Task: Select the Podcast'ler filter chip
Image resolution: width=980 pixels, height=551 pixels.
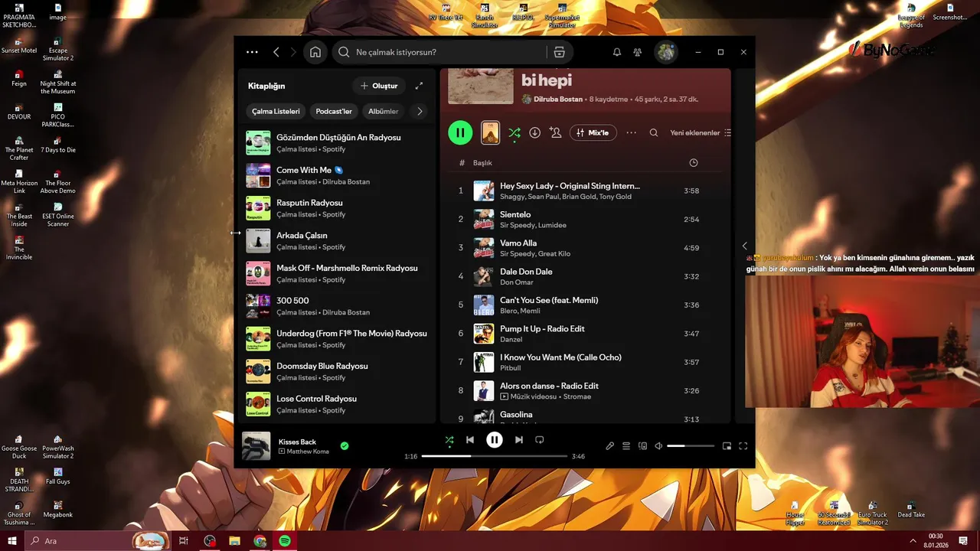Action: coord(334,111)
